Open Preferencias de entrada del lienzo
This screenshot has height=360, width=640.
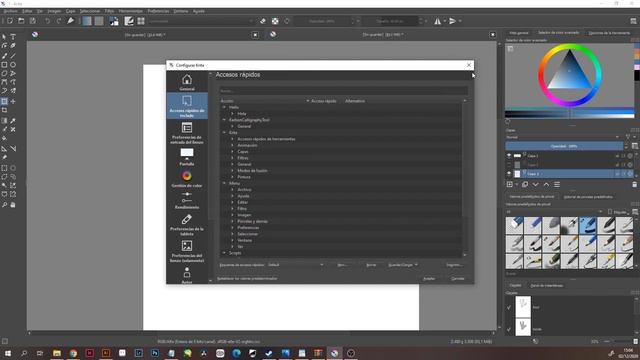coord(187,133)
